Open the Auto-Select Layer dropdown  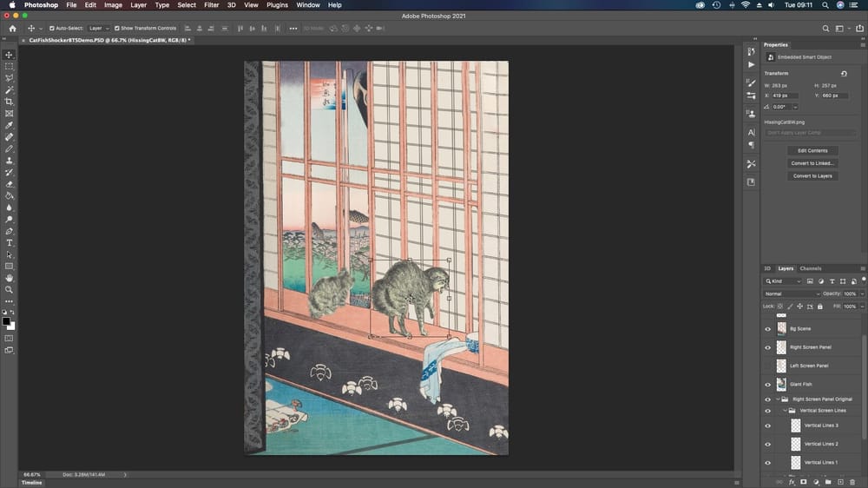[99, 29]
